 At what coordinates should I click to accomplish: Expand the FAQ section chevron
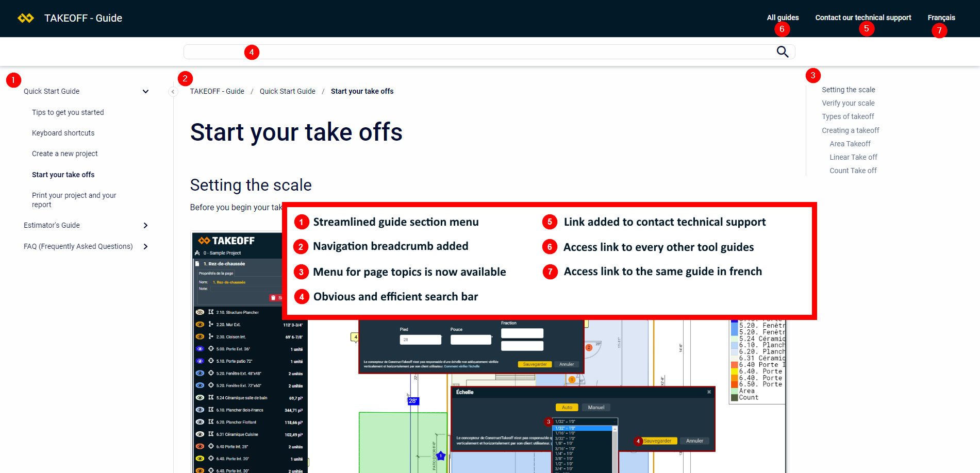coord(145,246)
